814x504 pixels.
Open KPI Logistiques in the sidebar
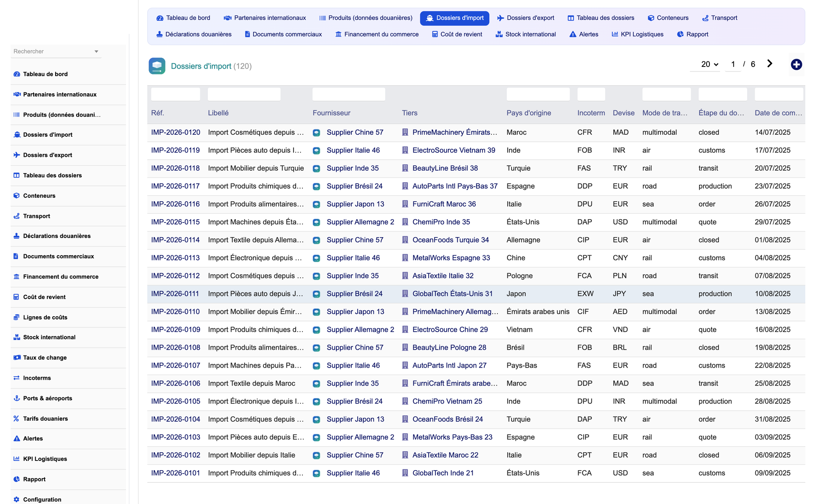click(x=45, y=459)
